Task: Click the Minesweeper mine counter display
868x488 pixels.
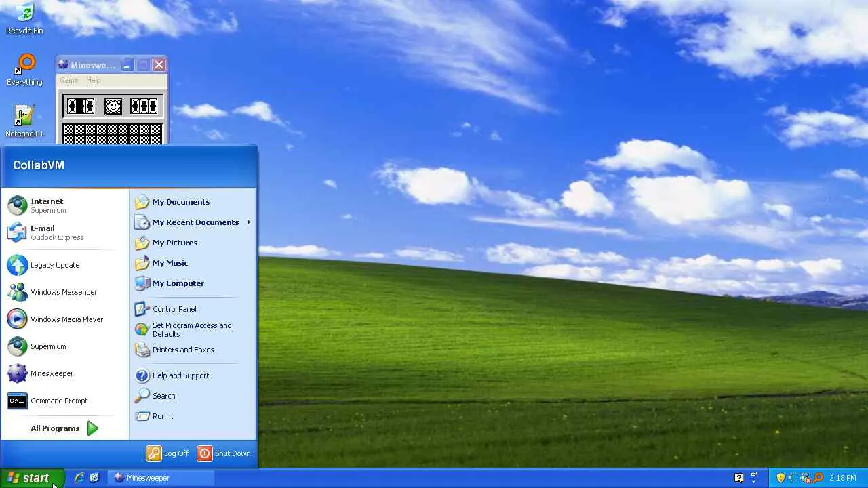Action: [81, 106]
